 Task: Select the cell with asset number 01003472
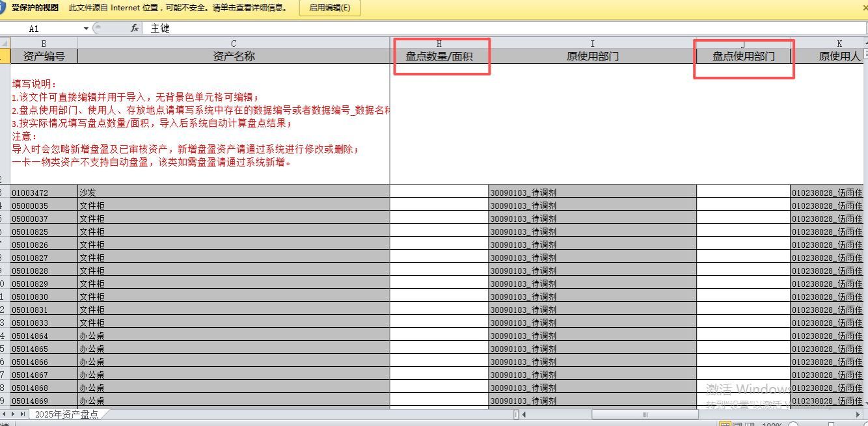(44, 193)
